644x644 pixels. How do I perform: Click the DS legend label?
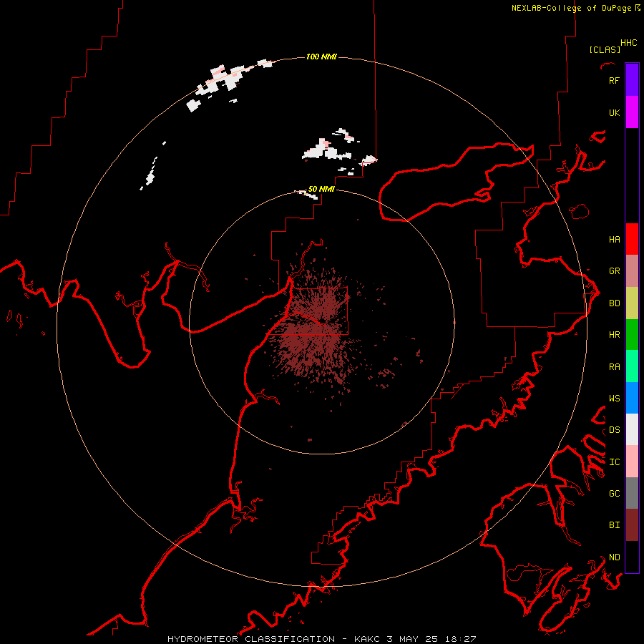tap(614, 429)
